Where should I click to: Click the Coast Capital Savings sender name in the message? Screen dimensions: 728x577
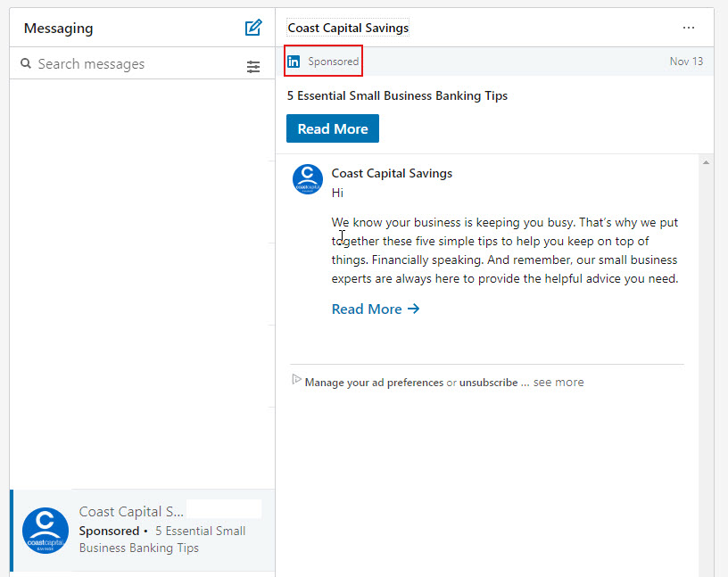point(392,173)
